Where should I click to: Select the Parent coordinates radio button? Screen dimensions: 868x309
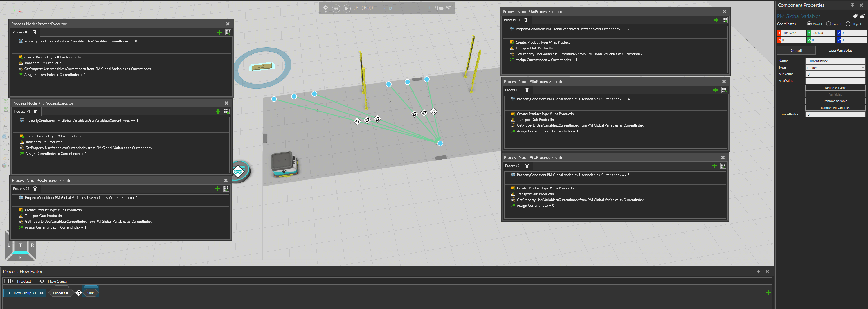point(828,24)
